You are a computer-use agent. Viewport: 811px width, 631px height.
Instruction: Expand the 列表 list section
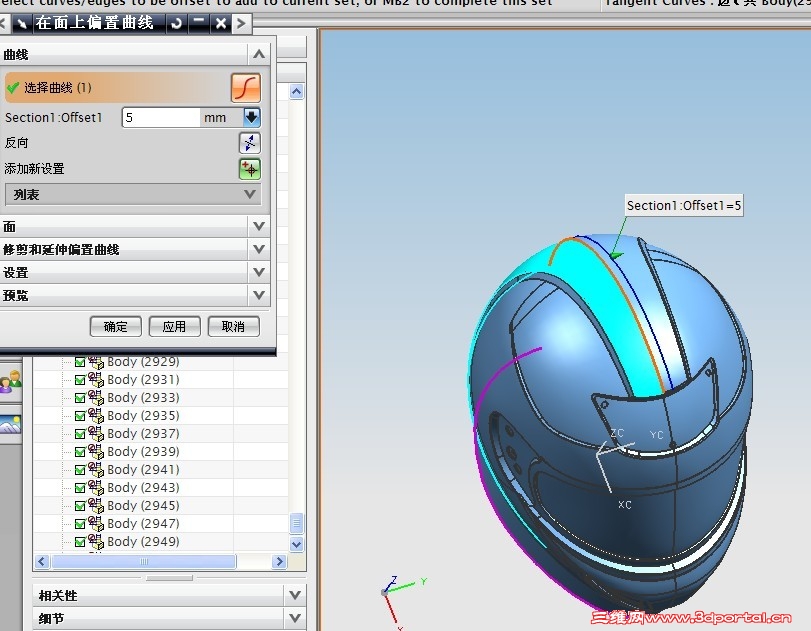250,194
